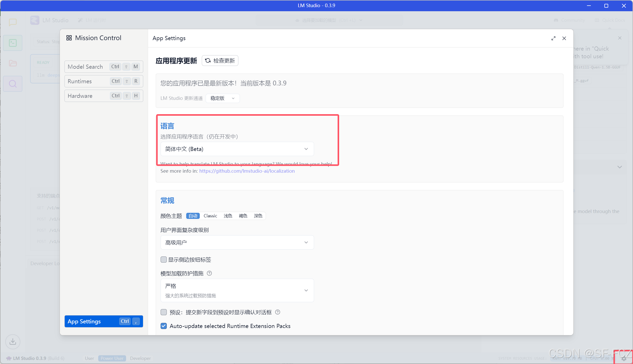
Task: Click the Developer terminal sidebar icon
Action: tap(13, 43)
